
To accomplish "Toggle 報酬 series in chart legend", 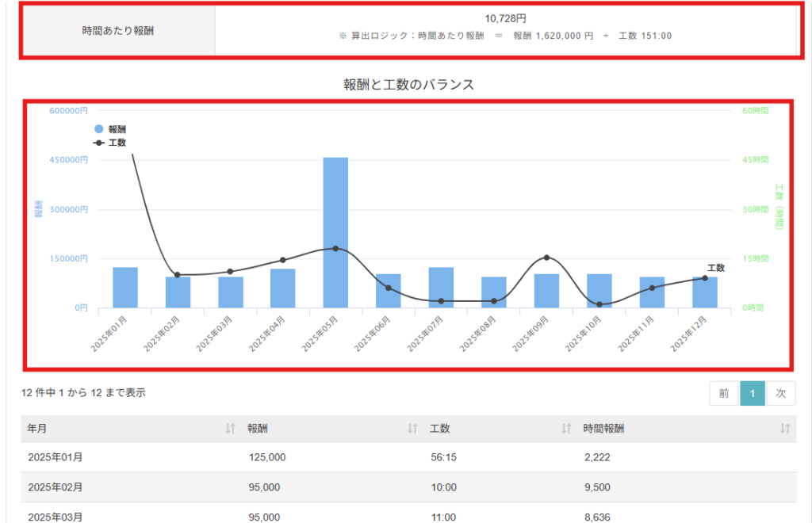I will (110, 128).
